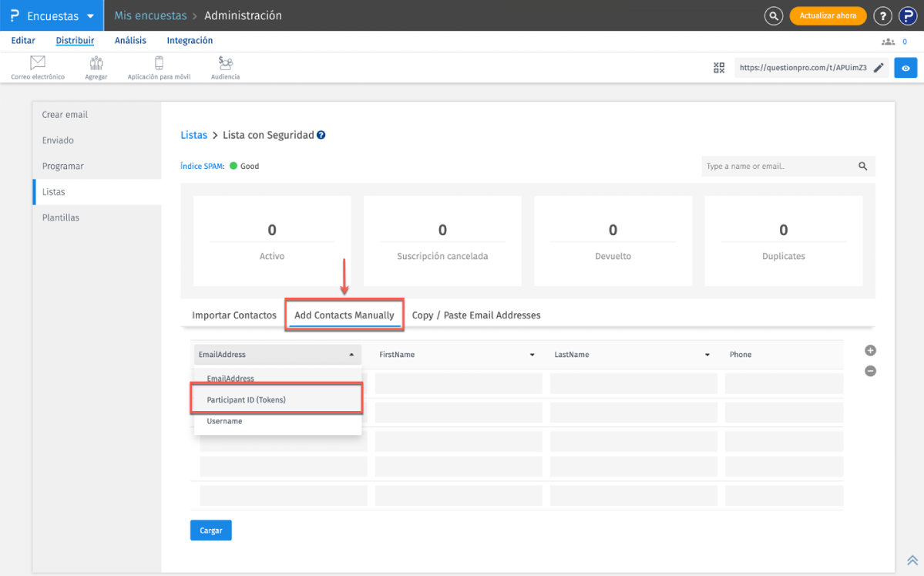Click the name or email search field
The width and height of the screenshot is (924, 576).
[x=778, y=167]
